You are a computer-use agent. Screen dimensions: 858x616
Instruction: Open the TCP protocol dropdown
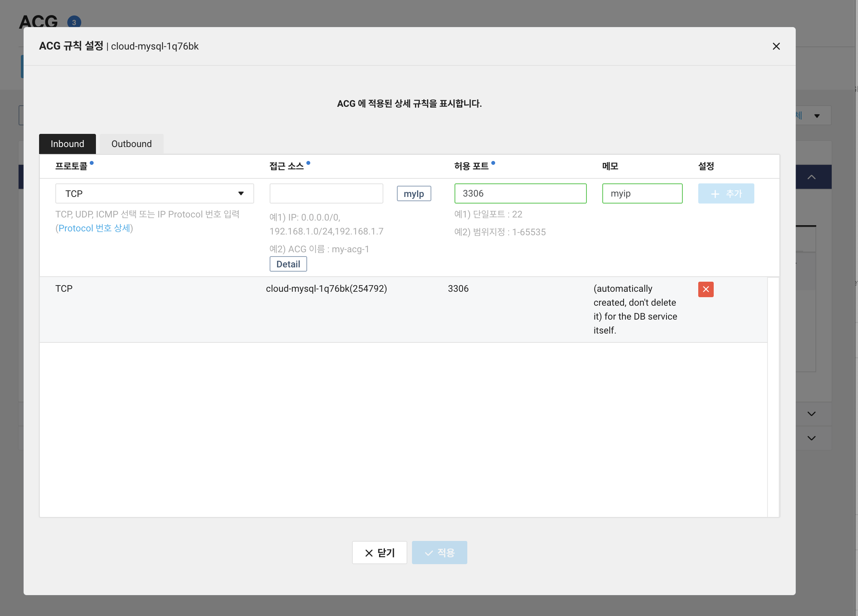tap(154, 193)
